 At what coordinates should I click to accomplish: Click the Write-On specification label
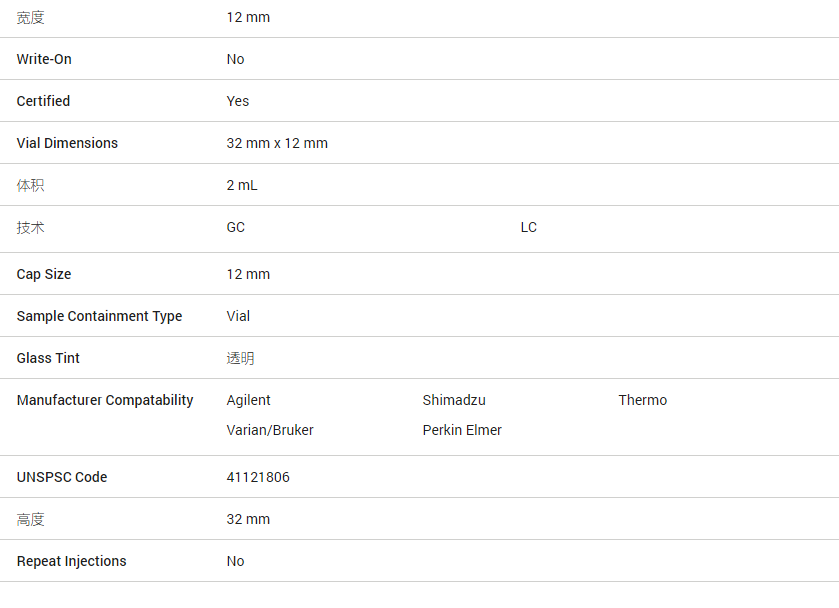coord(44,59)
